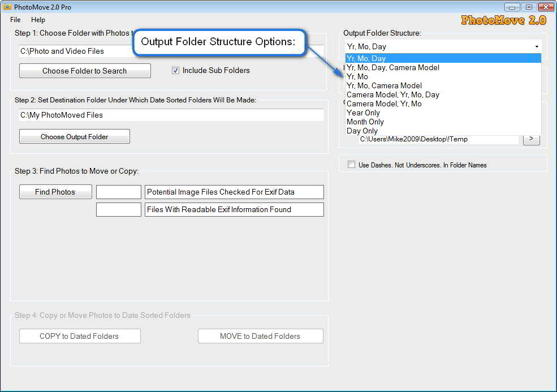The image size is (557, 392).
Task: Click the '>' browse button beside Temp path
Action: 532,139
